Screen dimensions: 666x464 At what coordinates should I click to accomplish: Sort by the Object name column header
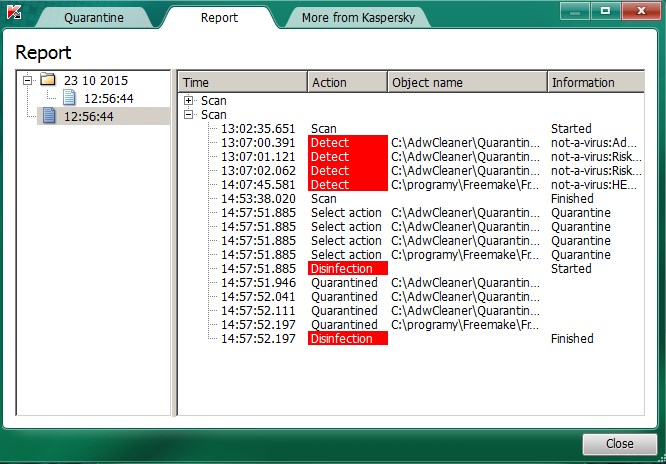click(x=467, y=82)
